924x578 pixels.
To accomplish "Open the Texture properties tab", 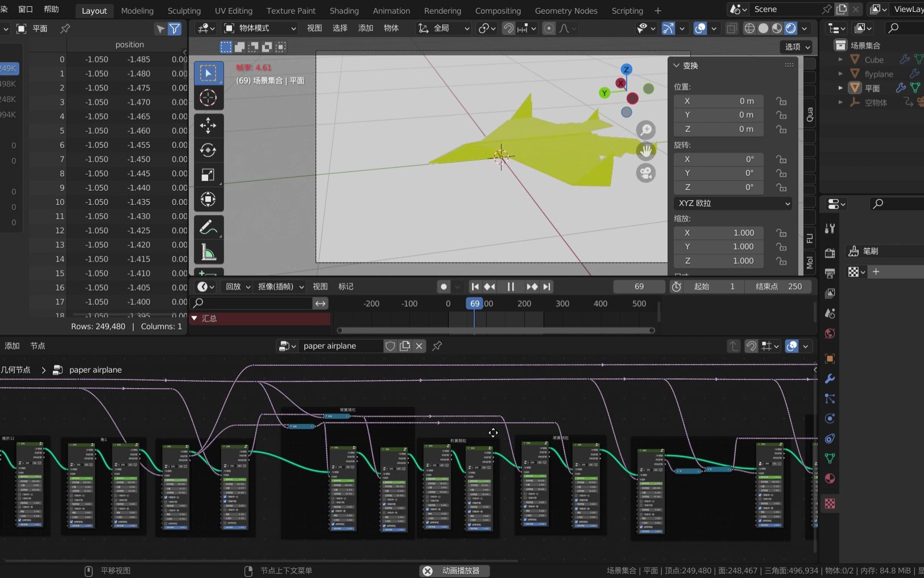I will point(830,503).
